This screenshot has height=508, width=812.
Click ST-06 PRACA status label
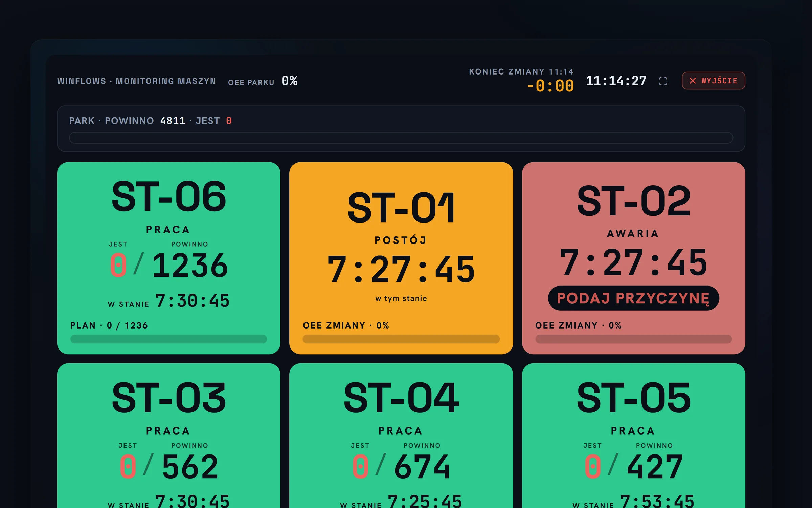click(x=168, y=229)
